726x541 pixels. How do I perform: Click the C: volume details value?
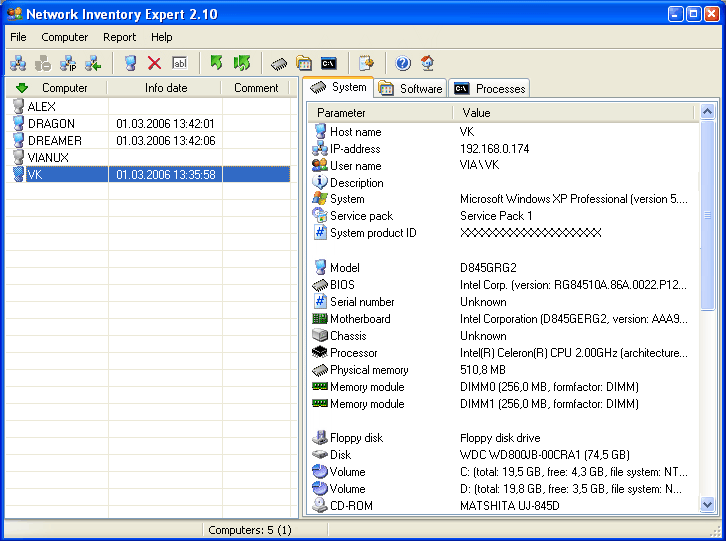point(574,472)
